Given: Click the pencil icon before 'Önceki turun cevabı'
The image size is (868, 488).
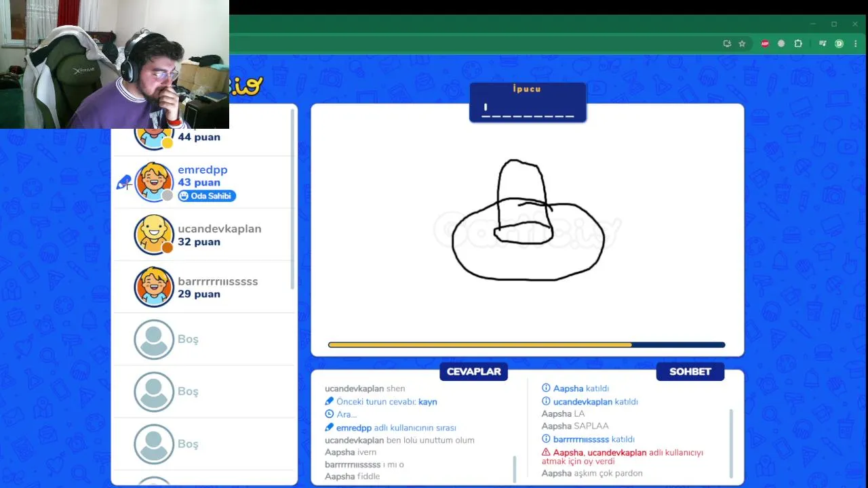Looking at the screenshot, I should tap(330, 401).
